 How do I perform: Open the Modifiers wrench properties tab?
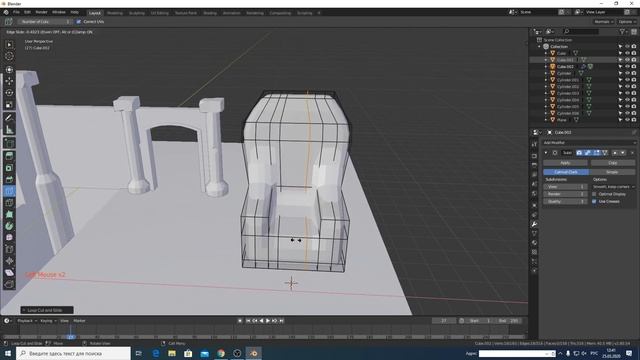pos(534,224)
